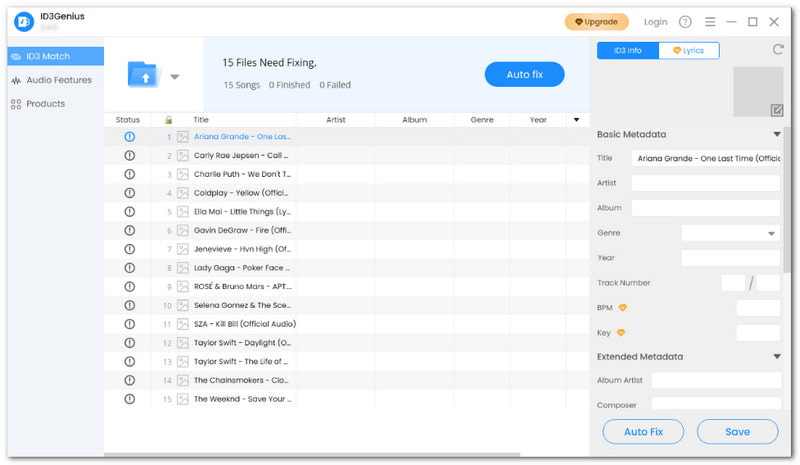This screenshot has height=465, width=800.
Task: Click the Title input field
Action: tap(706, 158)
